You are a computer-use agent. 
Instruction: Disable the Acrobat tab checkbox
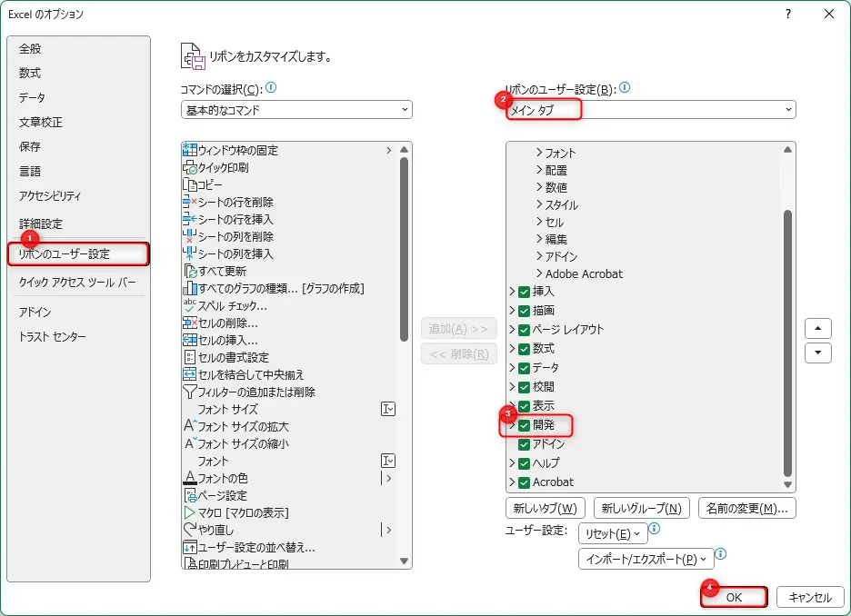click(x=524, y=482)
